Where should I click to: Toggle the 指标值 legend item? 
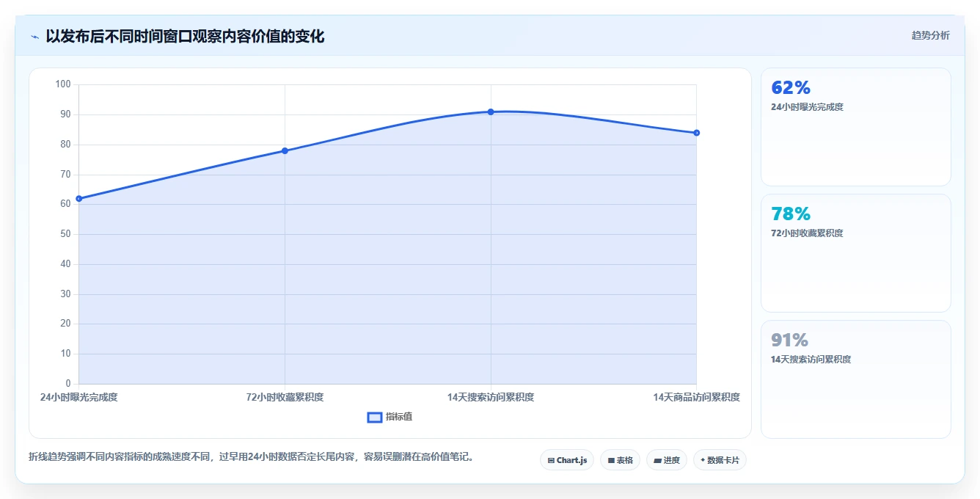click(x=390, y=417)
